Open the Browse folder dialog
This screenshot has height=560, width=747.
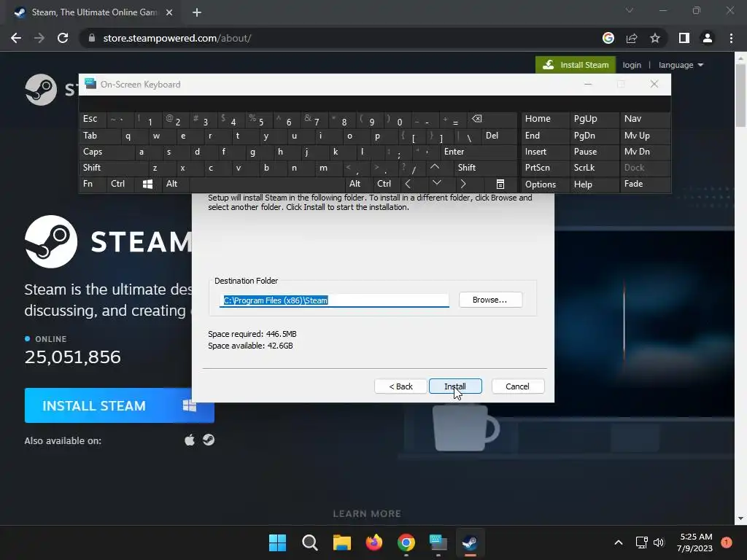pyautogui.click(x=490, y=300)
